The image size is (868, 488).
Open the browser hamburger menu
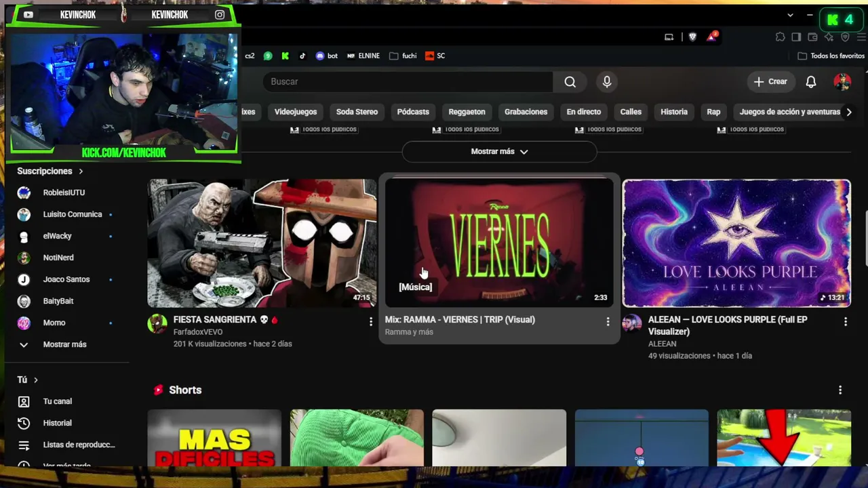(x=860, y=37)
